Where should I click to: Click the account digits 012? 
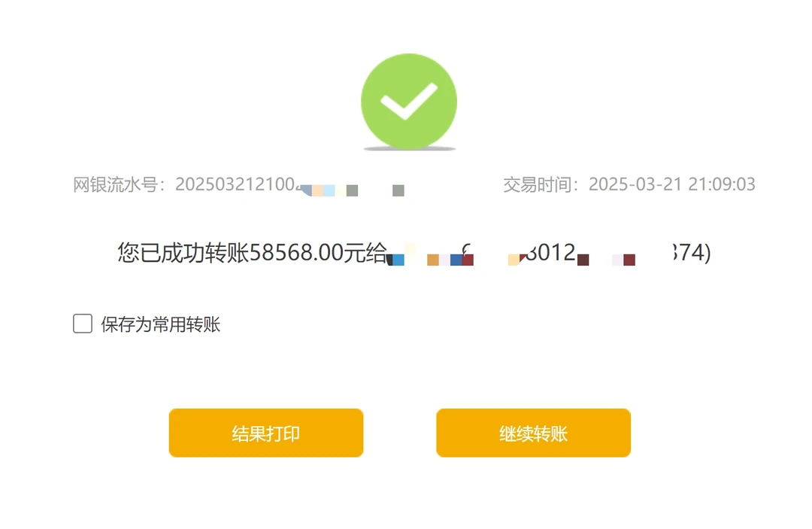pos(556,253)
